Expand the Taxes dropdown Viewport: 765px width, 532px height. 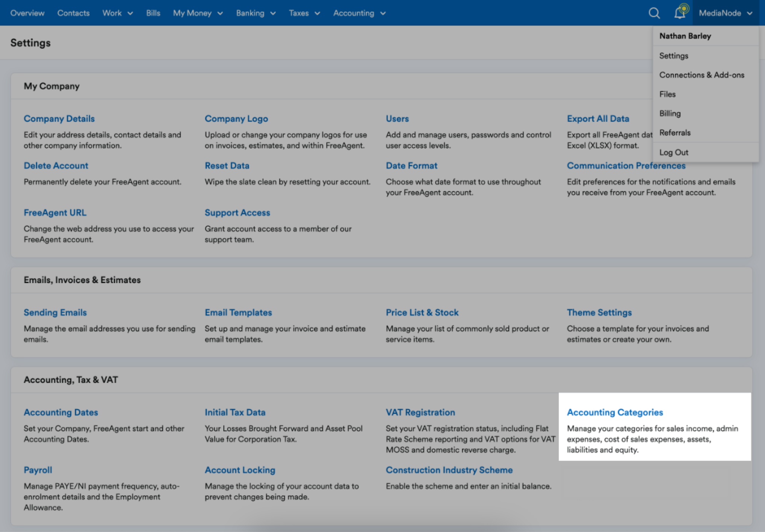click(x=305, y=13)
